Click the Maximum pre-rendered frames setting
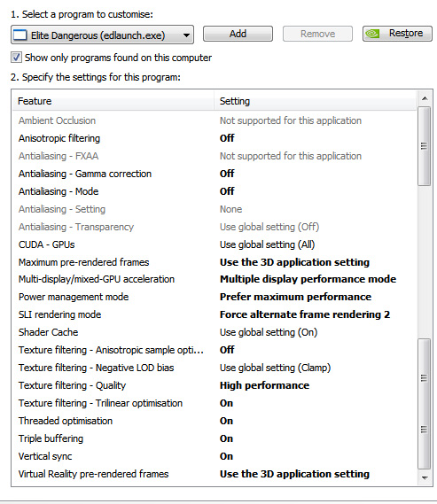This screenshot has width=437, height=504. 294,262
